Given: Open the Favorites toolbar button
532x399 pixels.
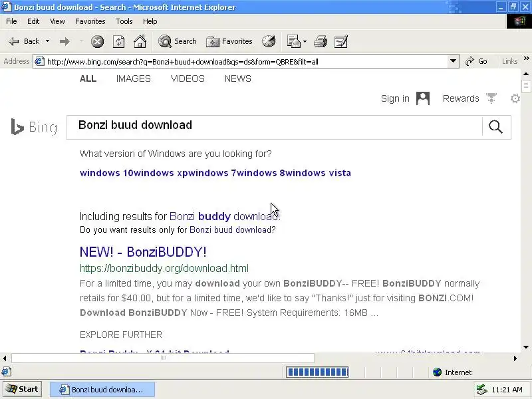Looking at the screenshot, I should [229, 41].
